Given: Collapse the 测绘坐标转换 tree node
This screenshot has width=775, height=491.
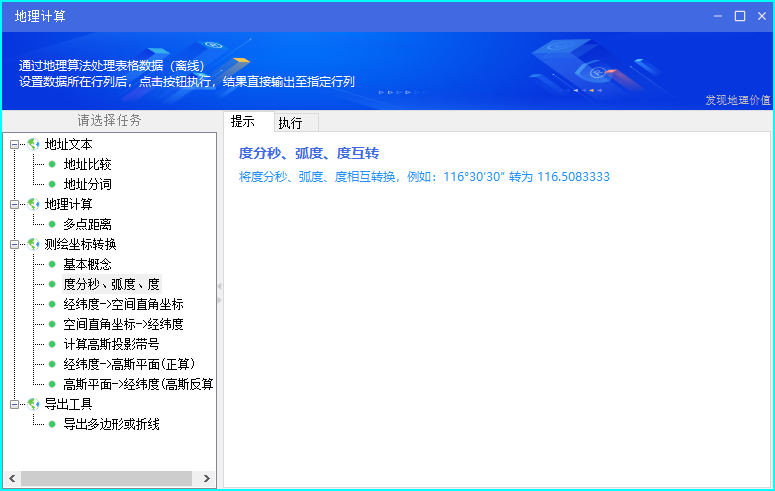Looking at the screenshot, I should pyautogui.click(x=14, y=244).
